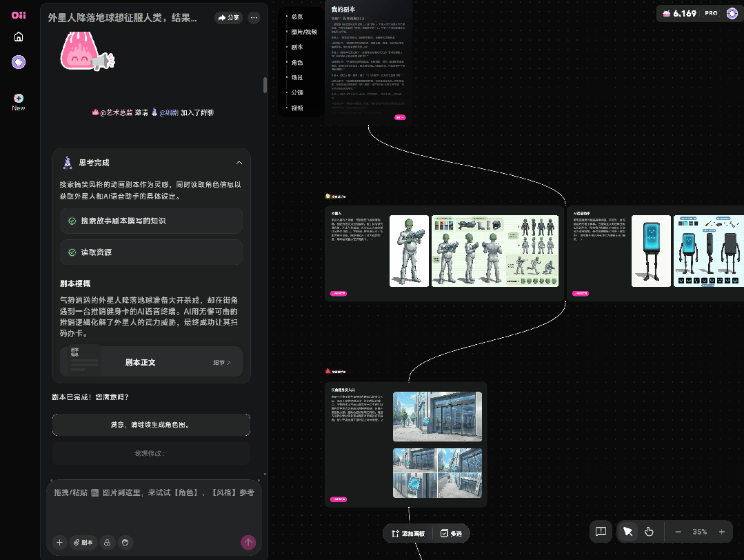
Task: Select the 剧本 attachment chip
Action: click(x=83, y=543)
